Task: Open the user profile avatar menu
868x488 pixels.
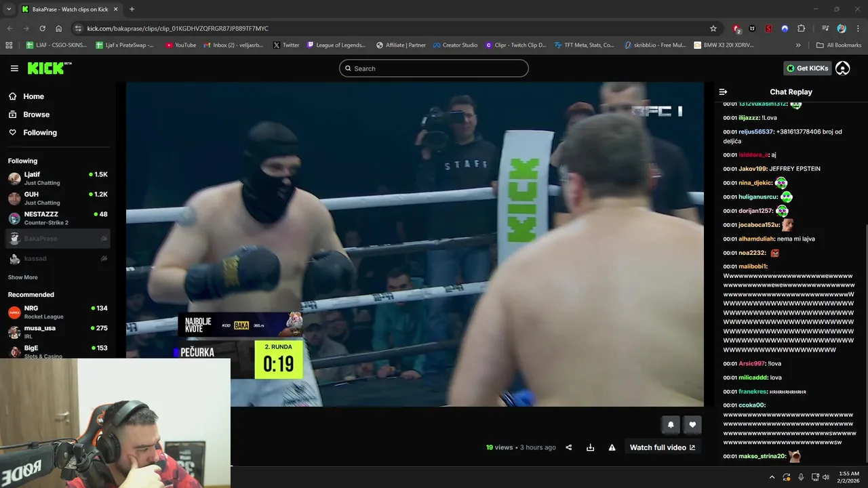Action: 843,68
